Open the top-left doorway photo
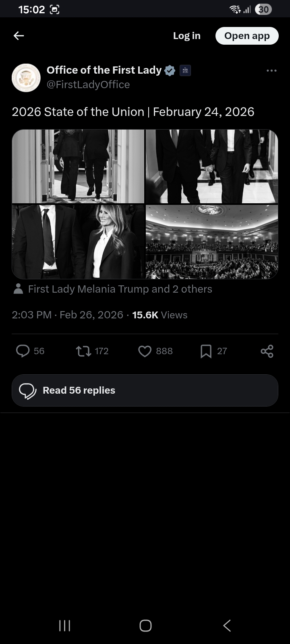The height and width of the screenshot is (644, 290). tap(78, 166)
